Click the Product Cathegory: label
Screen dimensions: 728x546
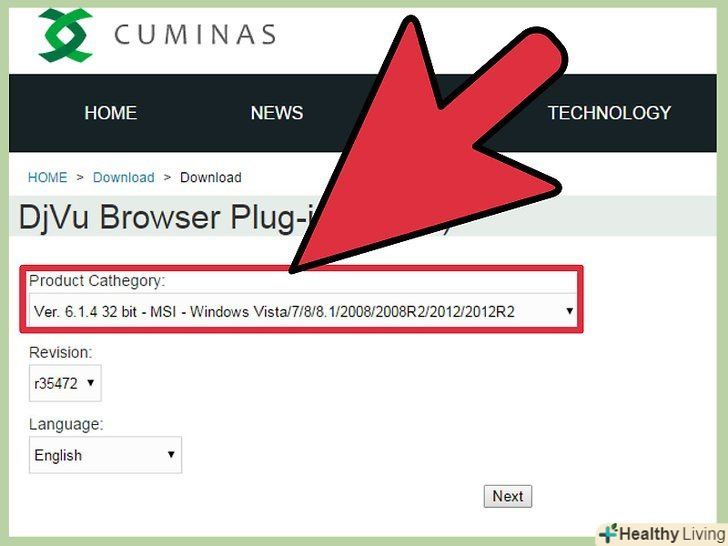point(97,281)
